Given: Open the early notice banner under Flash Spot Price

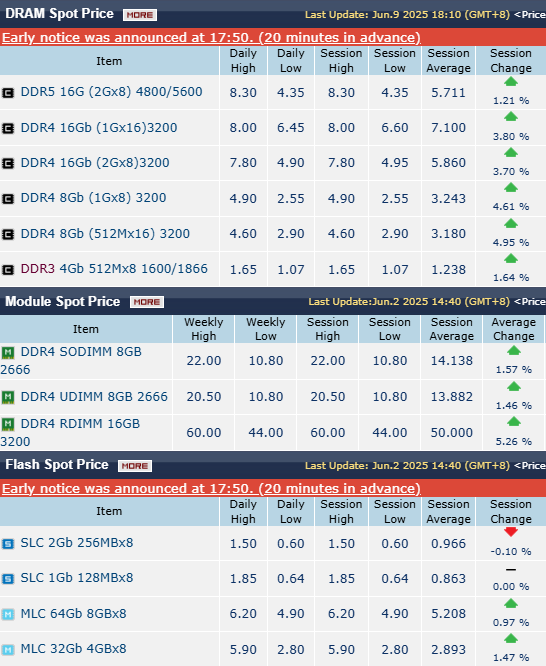Looking at the screenshot, I should click(x=211, y=489).
